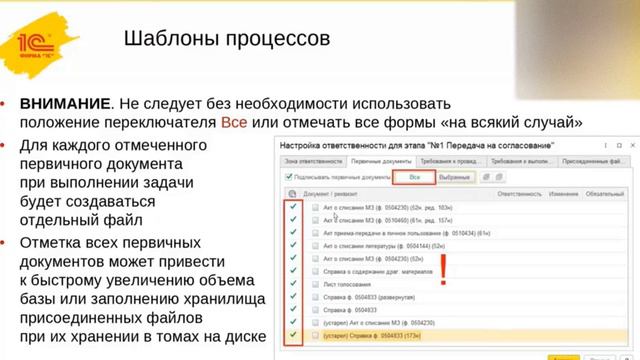Uncheck the mark for Лист голосования

pyautogui.click(x=293, y=284)
